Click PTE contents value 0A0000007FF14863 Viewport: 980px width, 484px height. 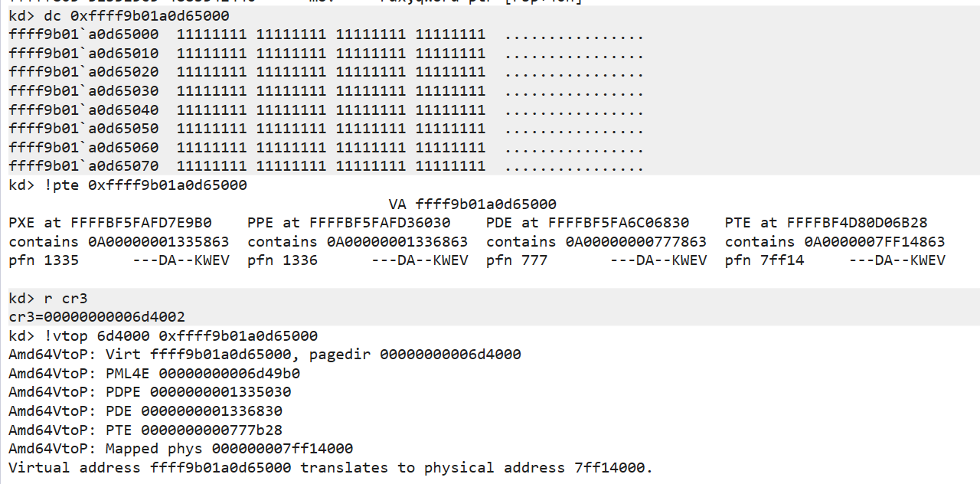[874, 241]
